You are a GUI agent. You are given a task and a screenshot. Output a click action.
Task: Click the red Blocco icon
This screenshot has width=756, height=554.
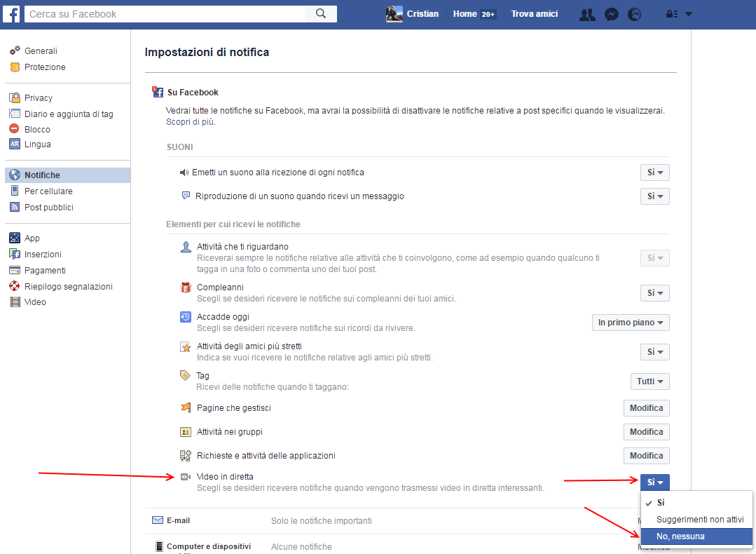pos(15,129)
